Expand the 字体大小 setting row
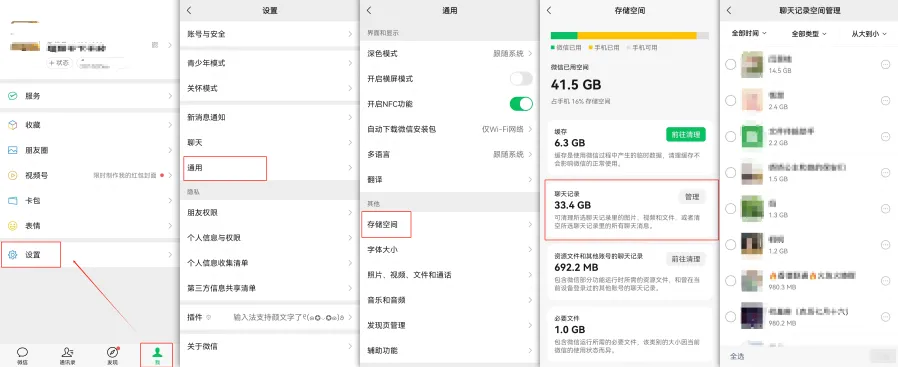 [450, 250]
